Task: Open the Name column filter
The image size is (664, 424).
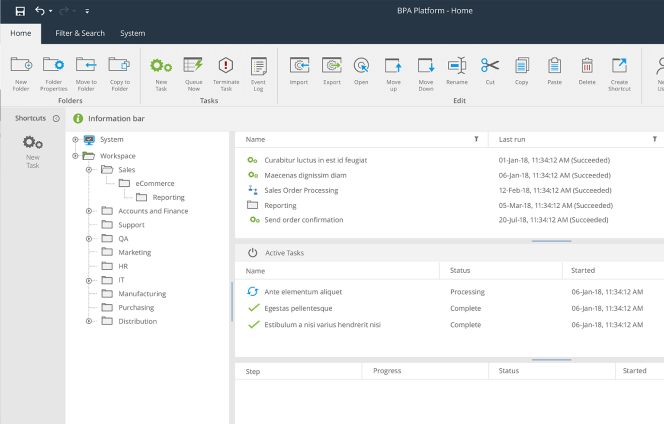Action: [x=476, y=140]
